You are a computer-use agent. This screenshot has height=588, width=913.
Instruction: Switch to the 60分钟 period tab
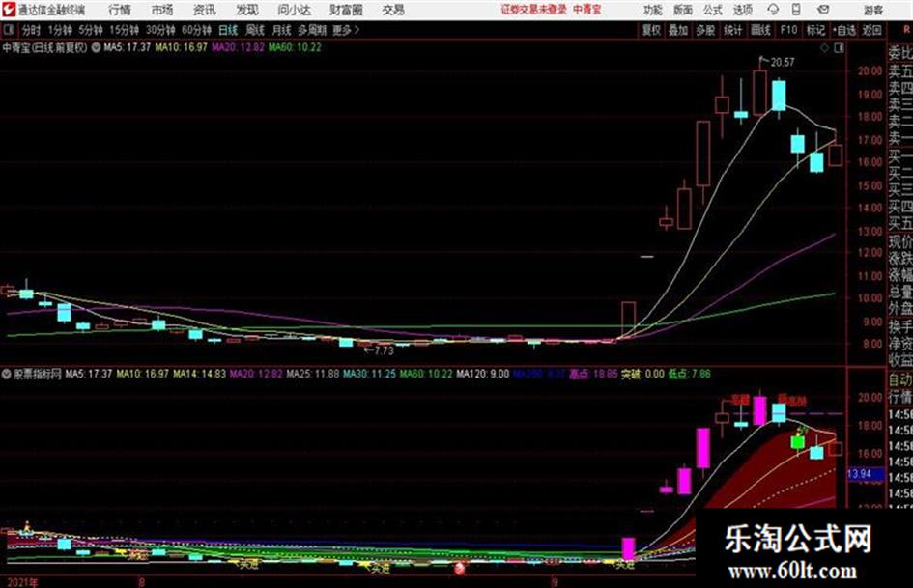click(196, 30)
